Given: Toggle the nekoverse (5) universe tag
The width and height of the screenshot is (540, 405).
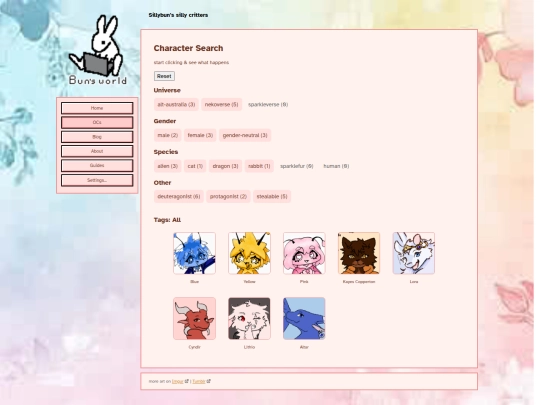Looking at the screenshot, I should (x=221, y=104).
